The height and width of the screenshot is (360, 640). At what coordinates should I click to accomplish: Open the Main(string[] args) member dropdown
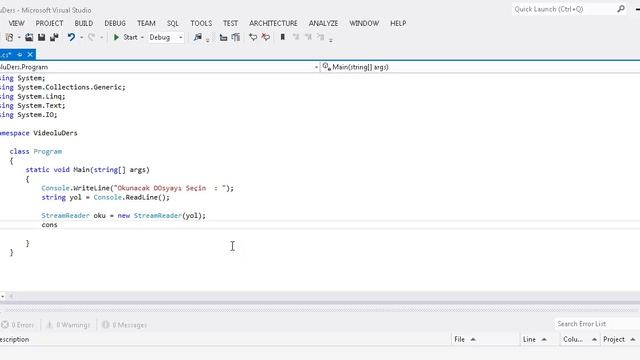(480, 67)
